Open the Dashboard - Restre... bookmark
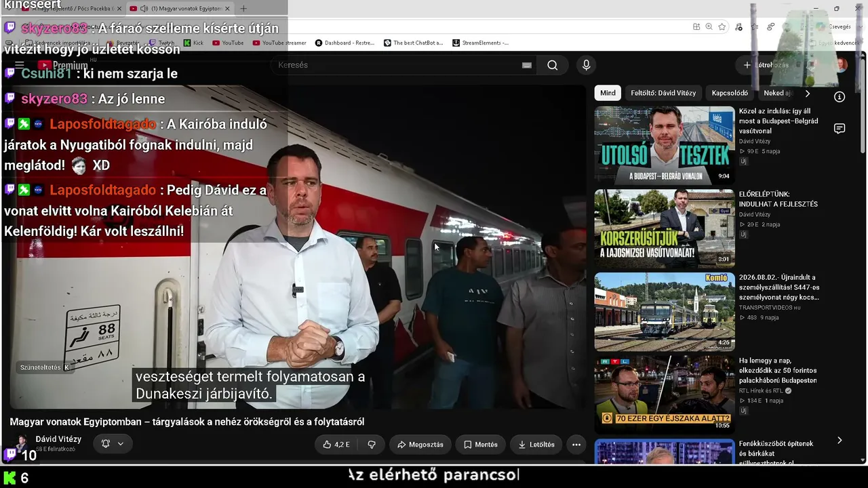 click(344, 43)
